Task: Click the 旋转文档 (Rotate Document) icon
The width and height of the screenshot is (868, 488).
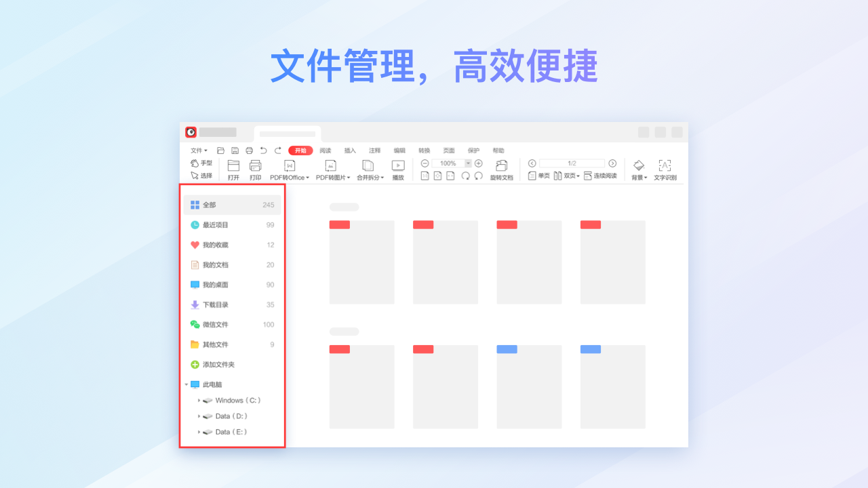Action: point(501,168)
